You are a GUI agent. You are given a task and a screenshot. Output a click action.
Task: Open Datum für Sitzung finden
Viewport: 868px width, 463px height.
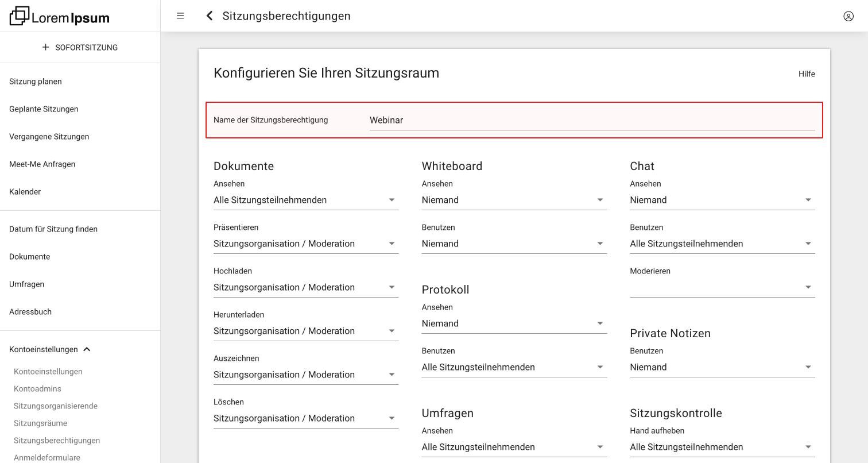53,229
